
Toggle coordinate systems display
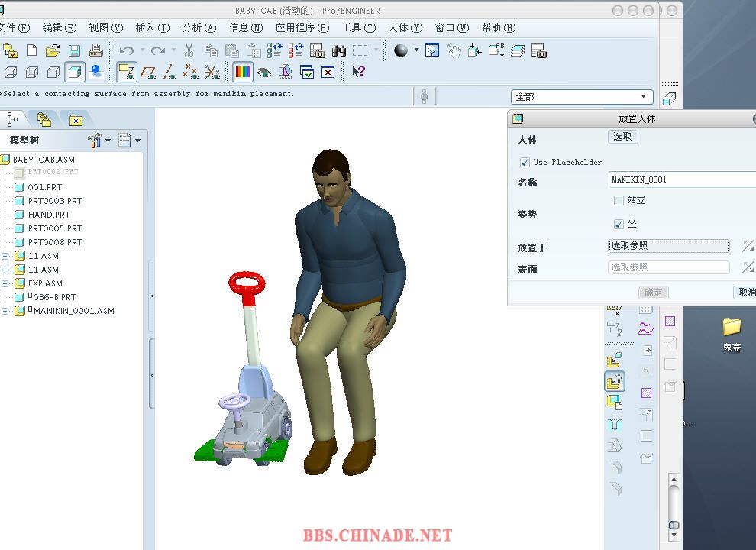[x=212, y=73]
